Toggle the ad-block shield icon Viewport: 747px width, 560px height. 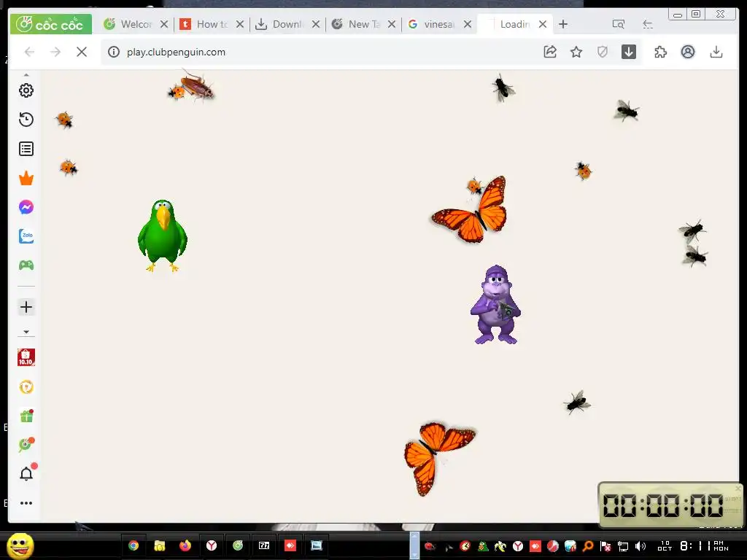click(x=602, y=52)
